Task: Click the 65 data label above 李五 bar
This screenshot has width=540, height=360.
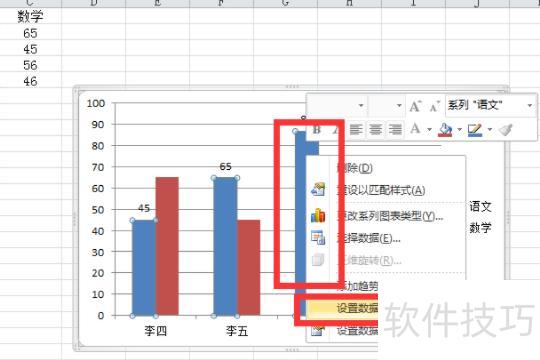Action: click(226, 167)
